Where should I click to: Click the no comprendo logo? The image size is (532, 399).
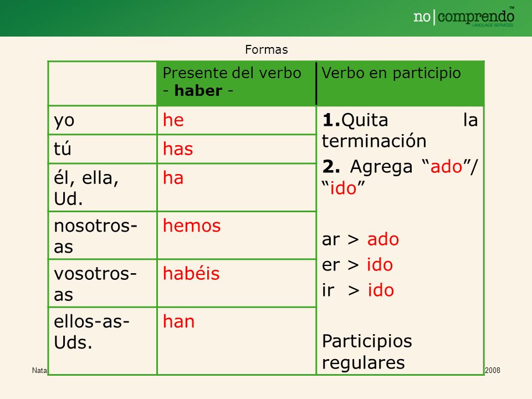point(464,17)
